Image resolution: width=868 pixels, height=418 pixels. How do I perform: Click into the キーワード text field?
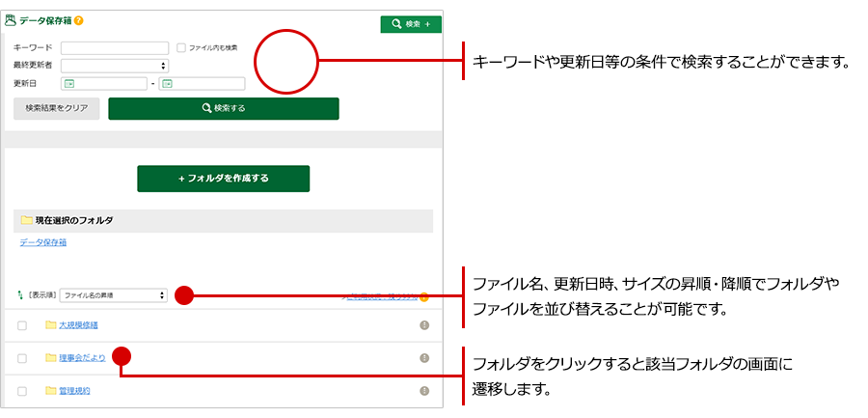click(114, 47)
